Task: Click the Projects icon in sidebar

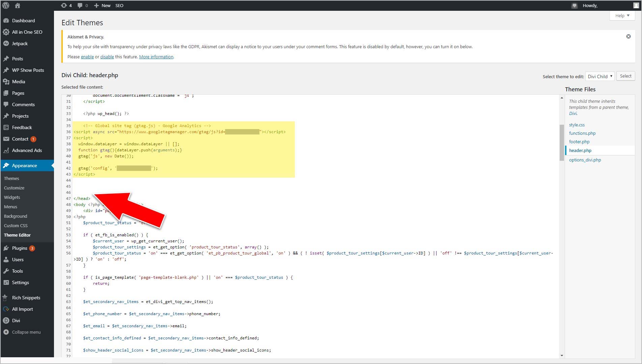Action: [6, 116]
